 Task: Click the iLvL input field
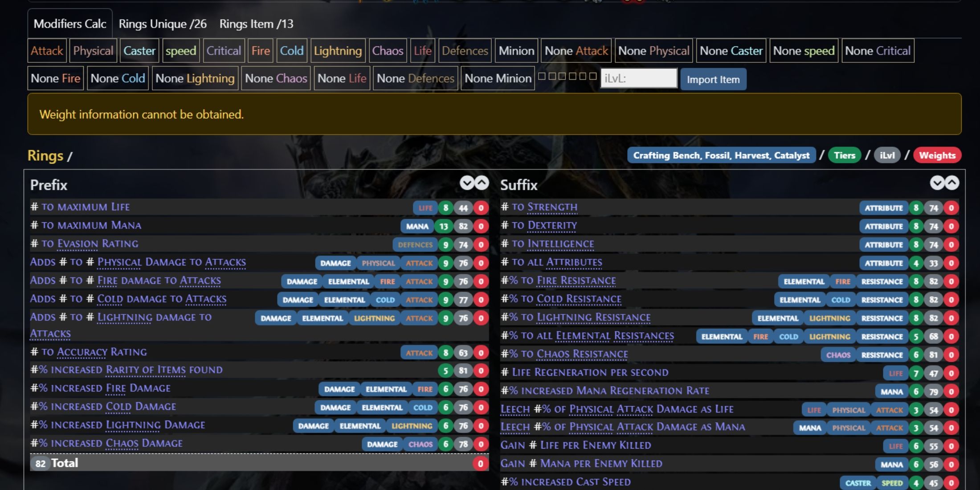pos(637,79)
